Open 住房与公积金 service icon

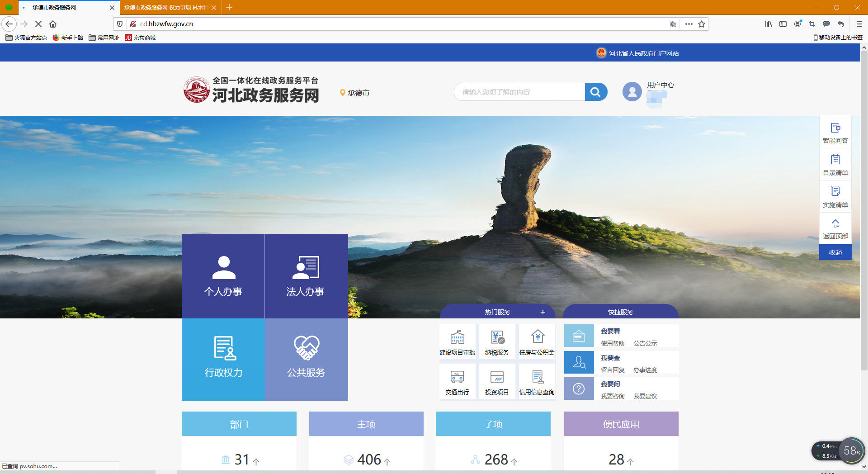click(x=537, y=342)
